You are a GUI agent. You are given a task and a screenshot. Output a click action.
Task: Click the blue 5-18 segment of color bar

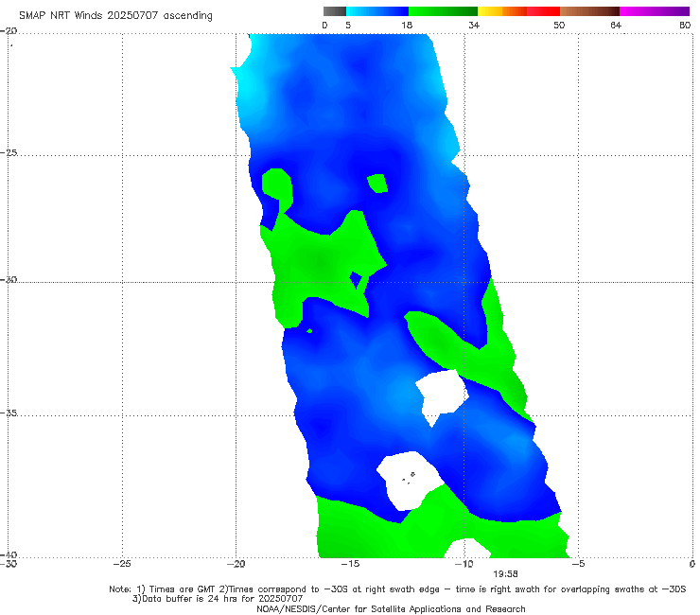tap(377, 11)
